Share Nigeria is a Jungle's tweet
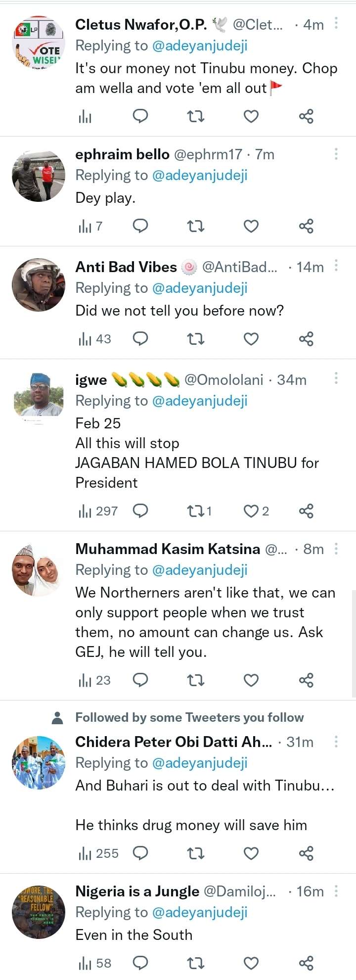 tap(306, 963)
